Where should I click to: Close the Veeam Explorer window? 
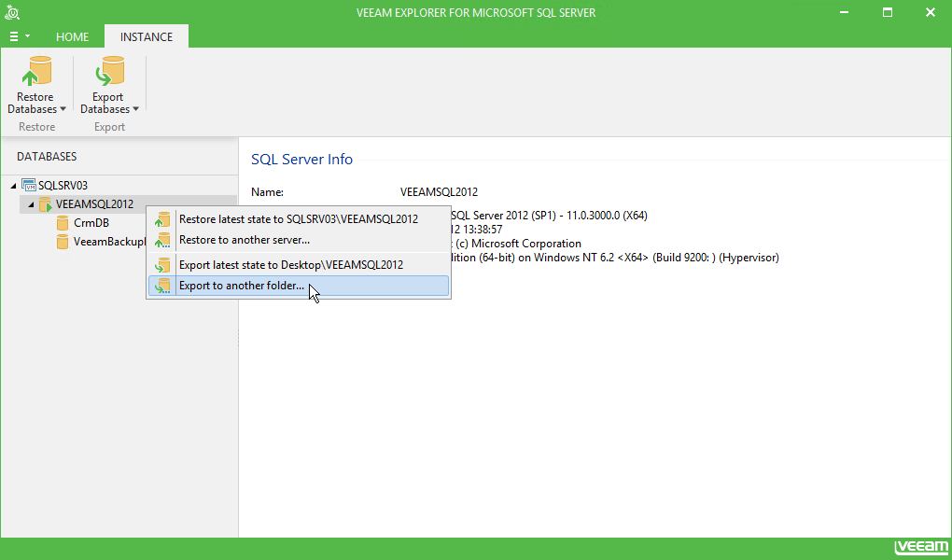pyautogui.click(x=931, y=12)
